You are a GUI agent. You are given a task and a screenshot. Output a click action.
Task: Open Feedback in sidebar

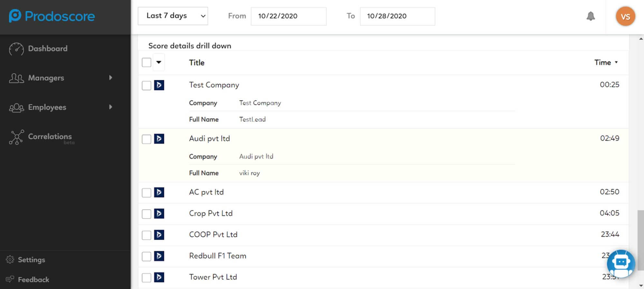pos(33,280)
